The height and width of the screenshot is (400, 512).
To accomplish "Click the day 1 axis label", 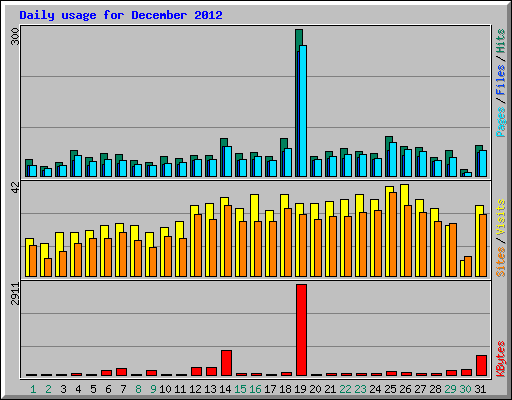I will click(x=33, y=389).
